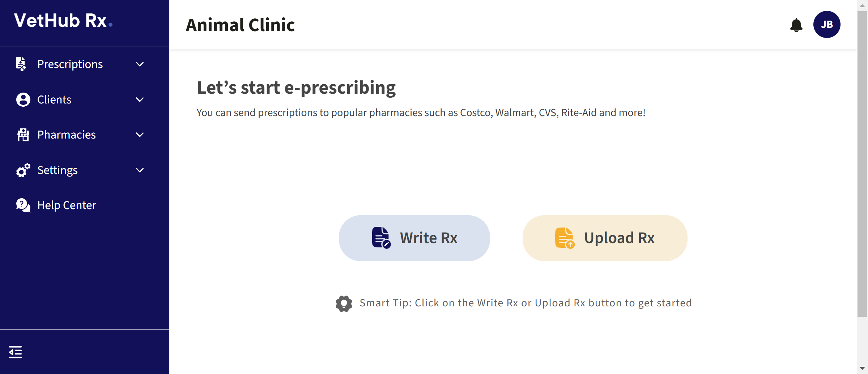Expand the Settings menu chevron
The width and height of the screenshot is (868, 374).
click(140, 170)
